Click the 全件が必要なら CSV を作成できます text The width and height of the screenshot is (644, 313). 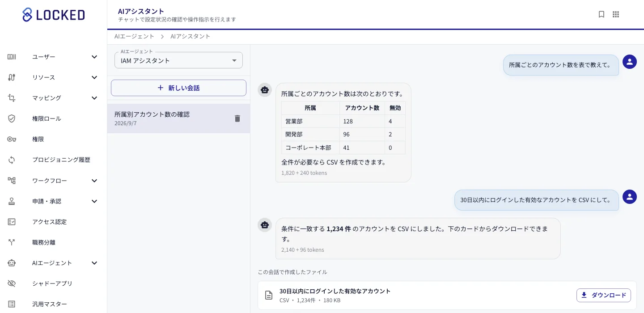(334, 162)
